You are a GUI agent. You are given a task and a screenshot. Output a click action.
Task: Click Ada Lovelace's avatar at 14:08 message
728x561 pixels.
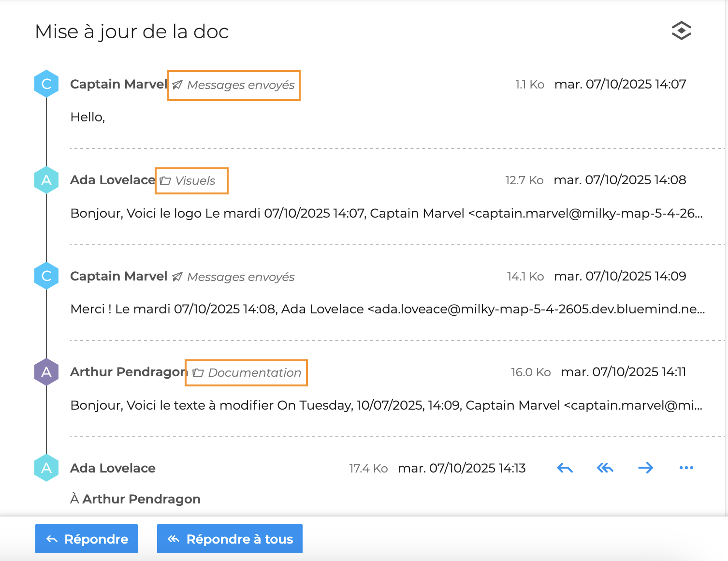pos(46,180)
